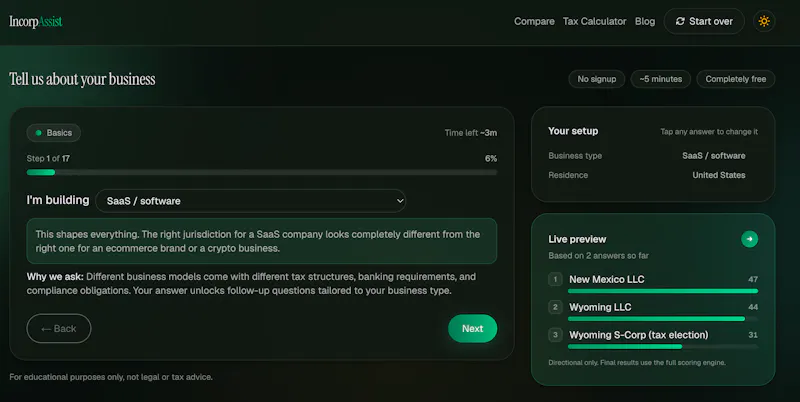Click the New Mexico LLC score 47
This screenshot has height=402, width=800.
(753, 279)
